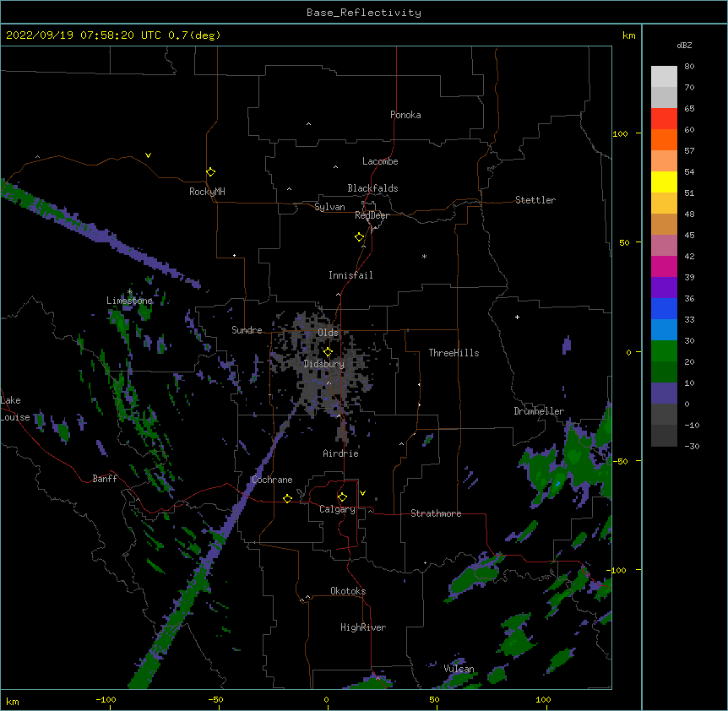The image size is (728, 711).
Task: Click the Blackfalds label
Action: [372, 188]
